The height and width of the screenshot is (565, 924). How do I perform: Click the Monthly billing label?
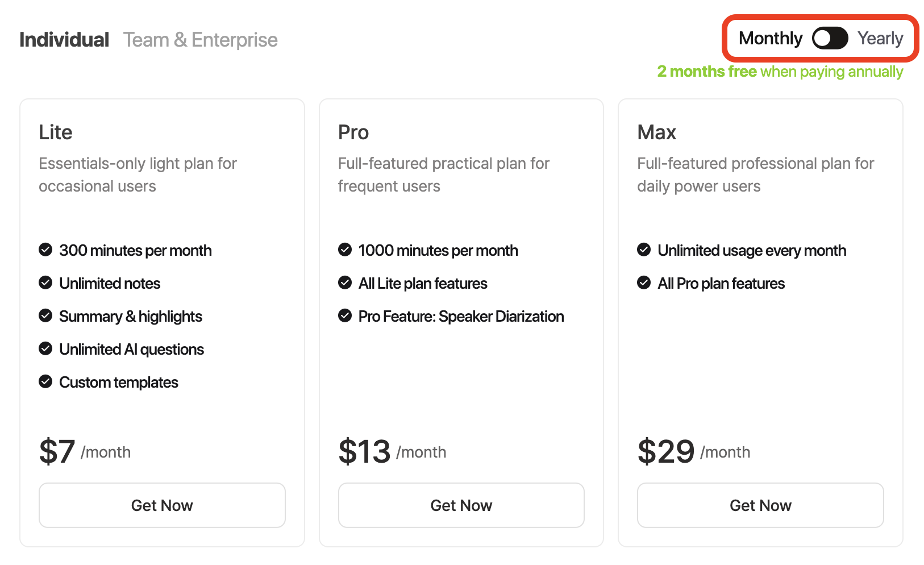point(770,39)
